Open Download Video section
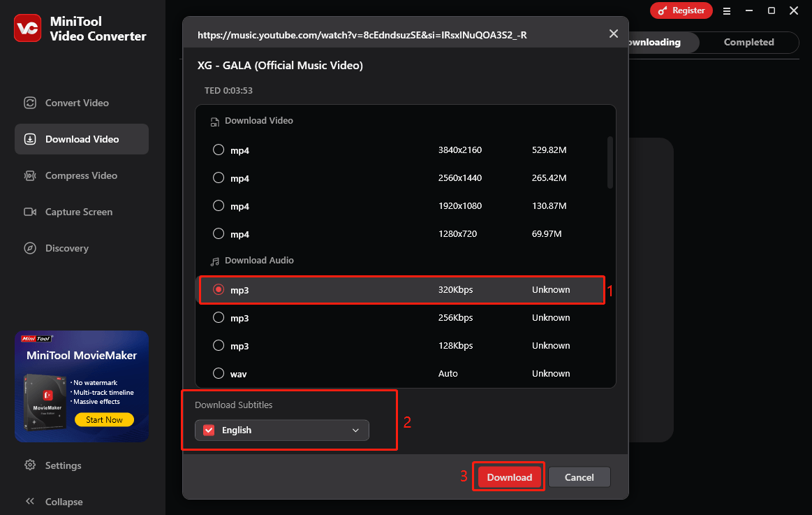The width and height of the screenshot is (812, 515). [81, 139]
